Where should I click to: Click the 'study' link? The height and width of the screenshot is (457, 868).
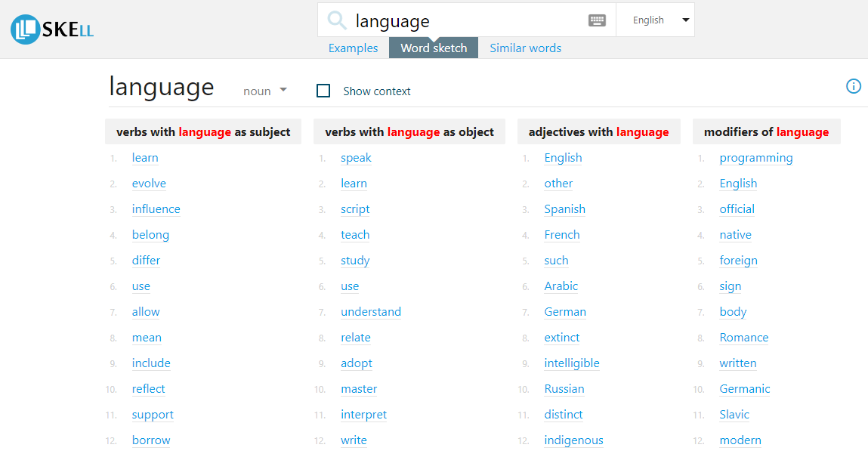pos(355,261)
